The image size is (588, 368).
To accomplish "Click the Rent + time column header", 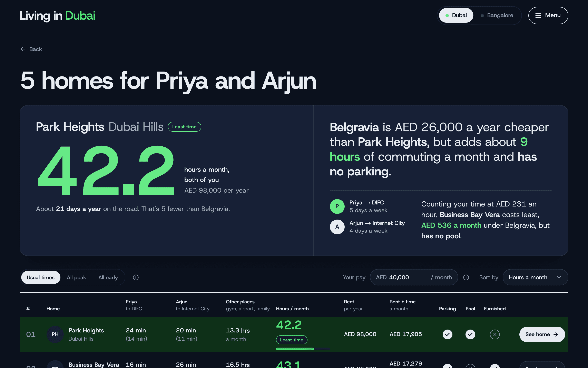I will tap(402, 305).
